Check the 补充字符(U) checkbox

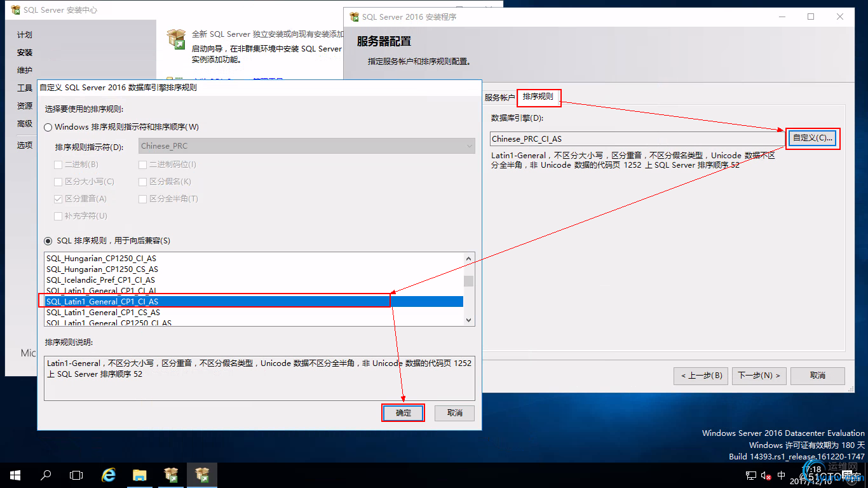(58, 216)
